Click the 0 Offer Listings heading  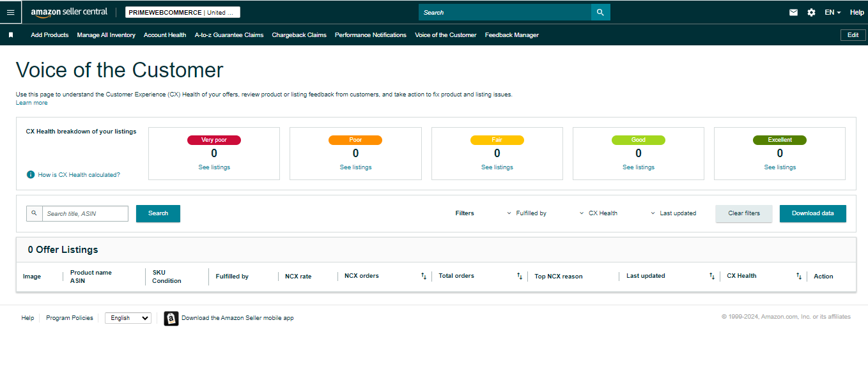pyautogui.click(x=63, y=250)
